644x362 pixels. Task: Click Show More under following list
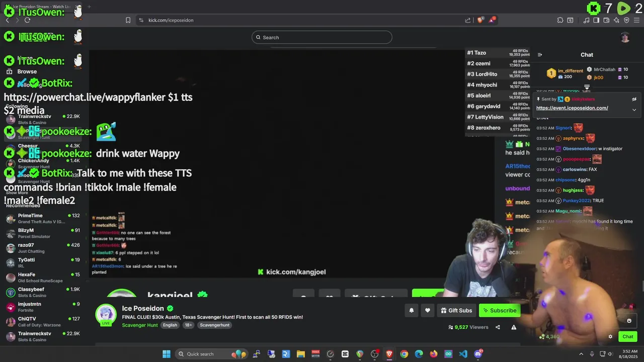(x=17, y=193)
